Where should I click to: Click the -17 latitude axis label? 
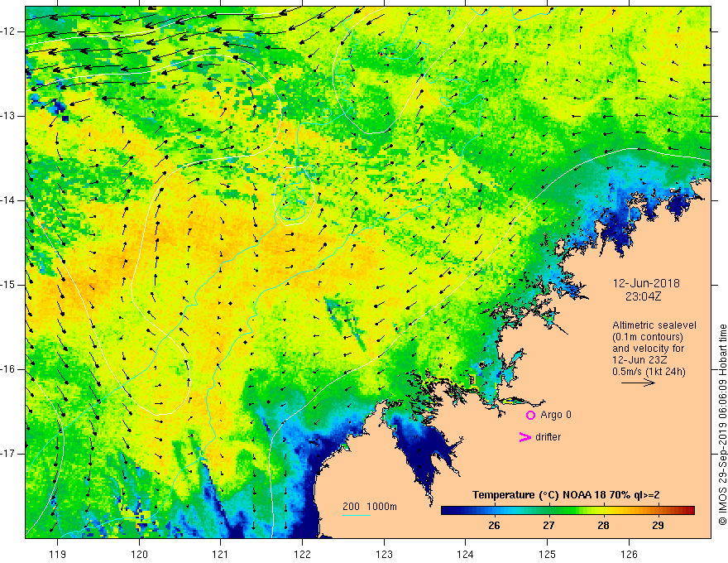tap(8, 454)
